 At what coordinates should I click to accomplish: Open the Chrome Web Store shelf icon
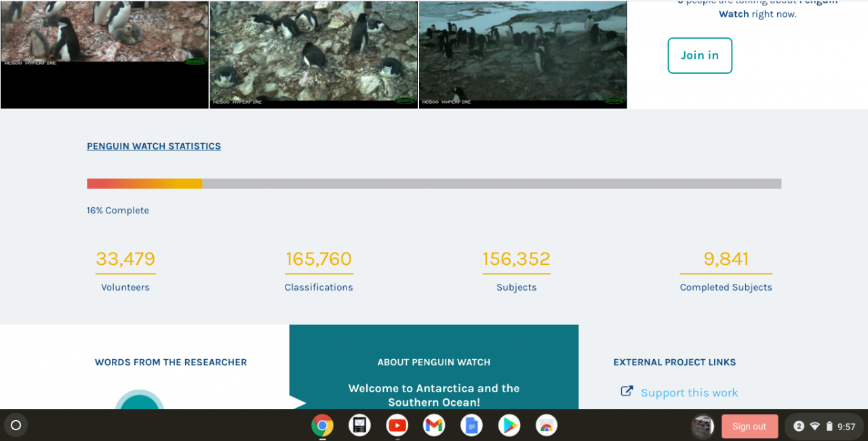tap(546, 425)
